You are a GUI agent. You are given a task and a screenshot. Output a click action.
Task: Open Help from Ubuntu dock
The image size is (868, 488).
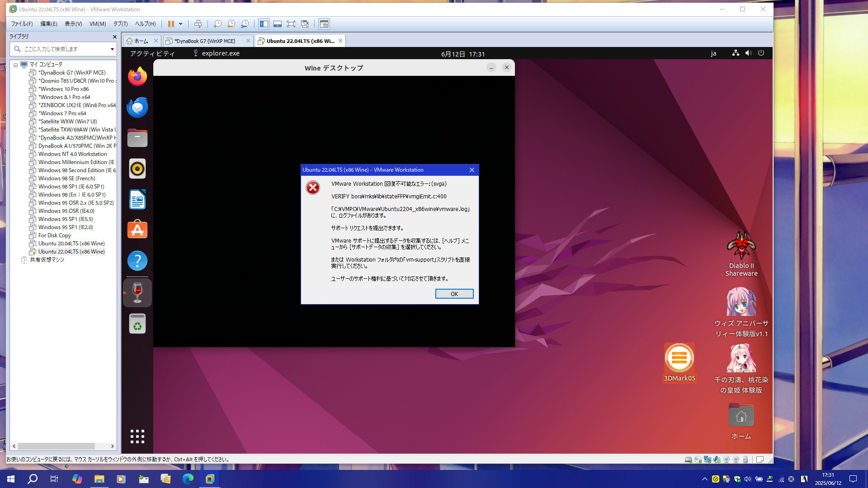pyautogui.click(x=137, y=261)
